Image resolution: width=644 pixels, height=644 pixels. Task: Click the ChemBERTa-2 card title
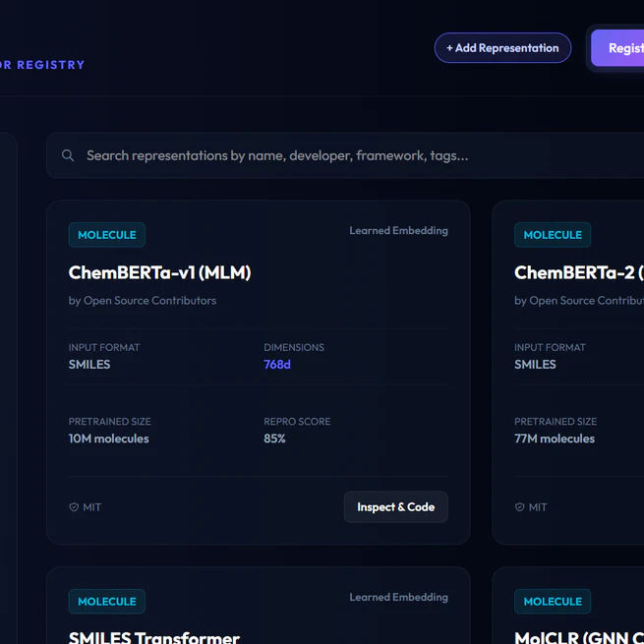point(579,272)
